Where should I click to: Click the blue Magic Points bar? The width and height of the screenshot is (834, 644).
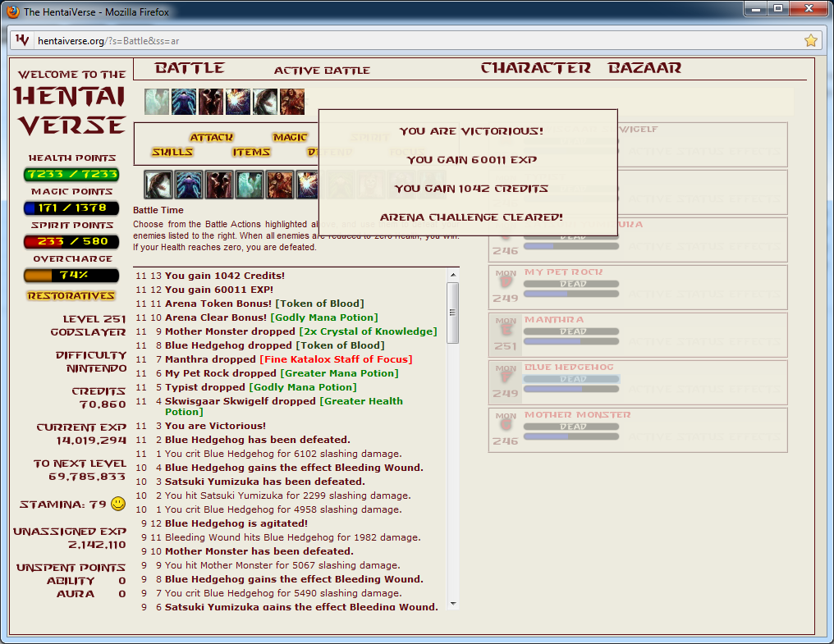coord(71,208)
